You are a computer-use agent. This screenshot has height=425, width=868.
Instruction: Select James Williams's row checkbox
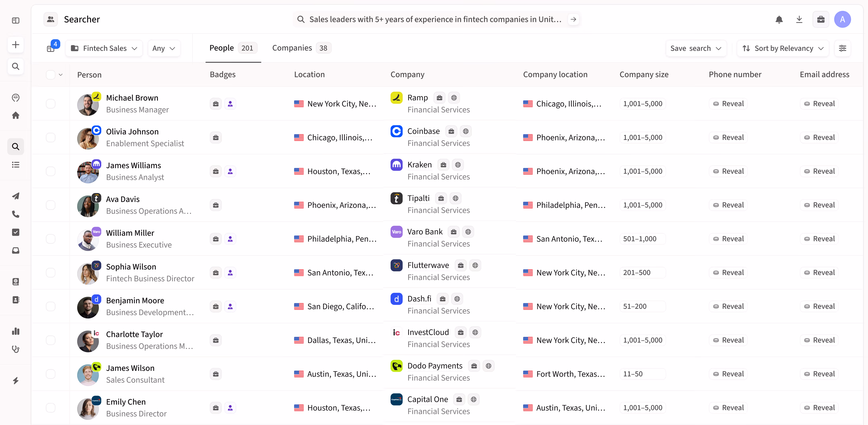[50, 171]
